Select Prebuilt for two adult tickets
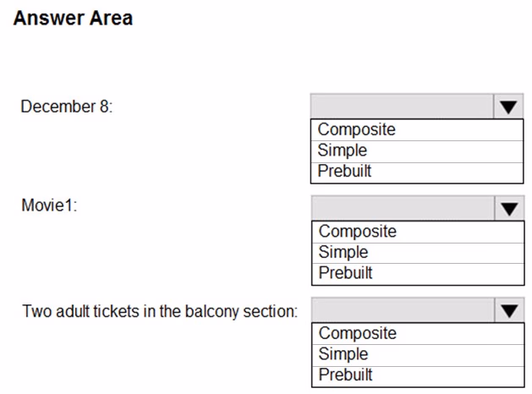This screenshot has width=532, height=394. pyautogui.click(x=418, y=376)
